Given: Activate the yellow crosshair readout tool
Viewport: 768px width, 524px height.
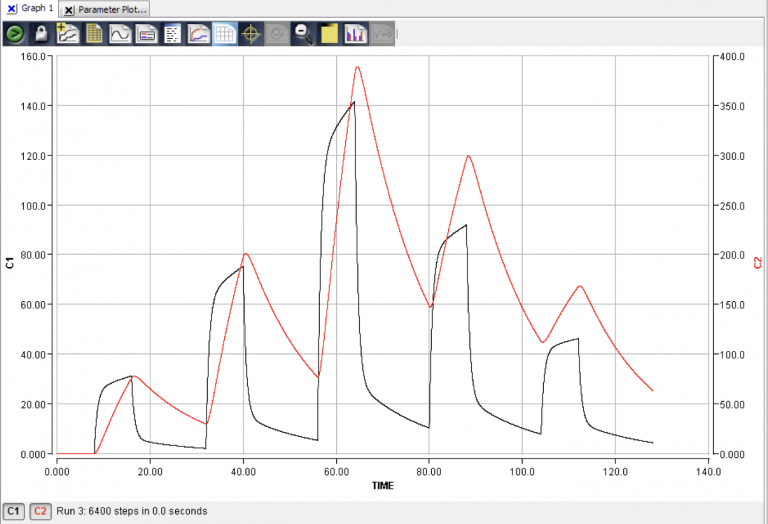Looking at the screenshot, I should 251,34.
